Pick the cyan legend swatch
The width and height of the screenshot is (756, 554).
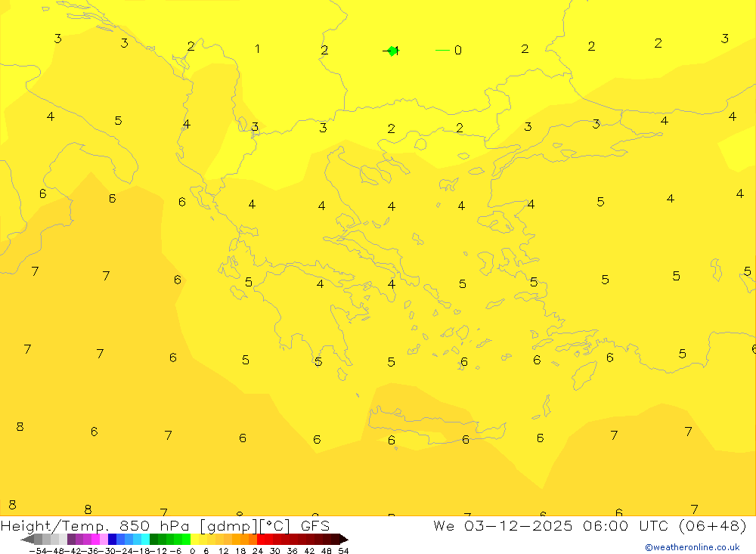[146, 539]
